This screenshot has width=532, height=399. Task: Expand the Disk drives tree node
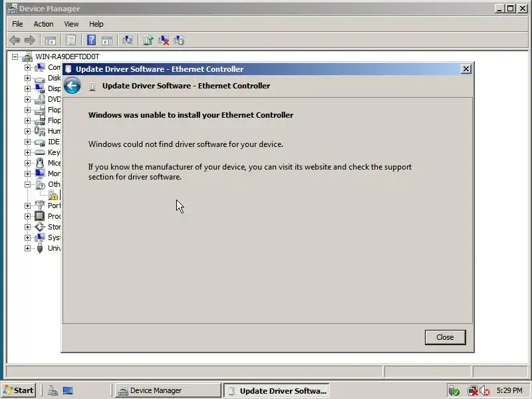(x=27, y=78)
